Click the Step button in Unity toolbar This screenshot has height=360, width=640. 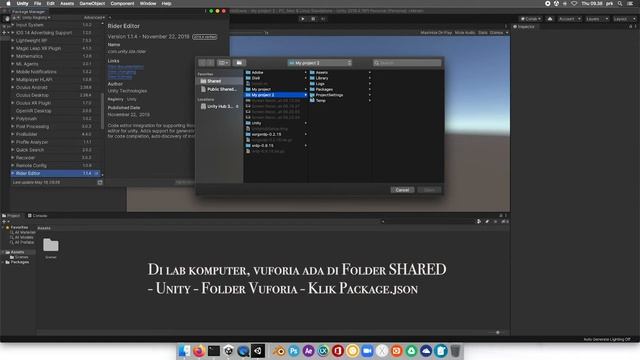pyautogui.click(x=323, y=19)
